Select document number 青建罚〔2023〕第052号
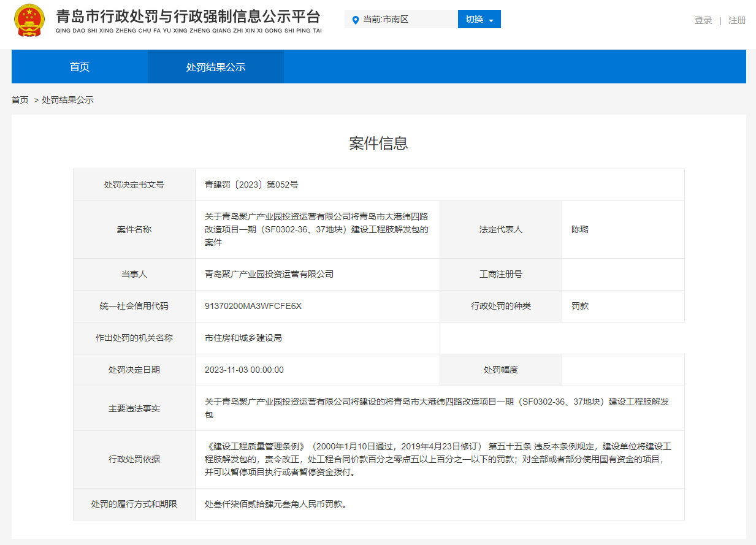 251,185
